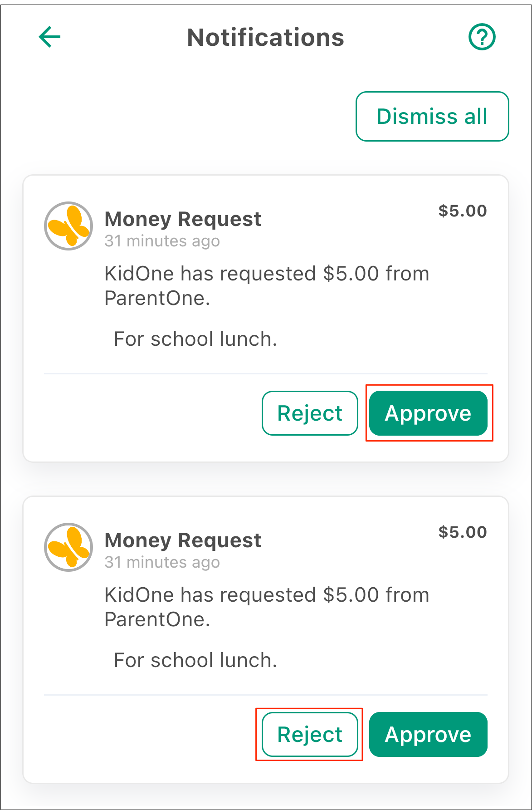Screen dimensions: 532x810
Task: Tap the butterfly avatar in second request
Action: click(x=68, y=547)
